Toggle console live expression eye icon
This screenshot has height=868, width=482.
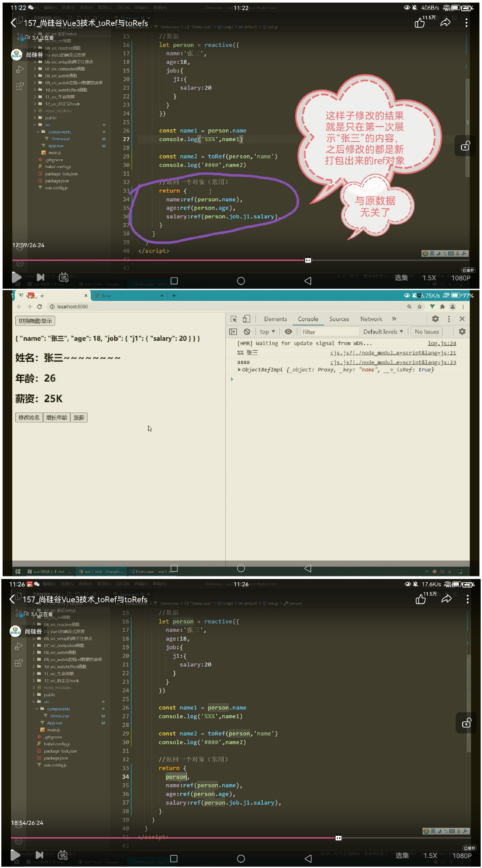[x=288, y=332]
